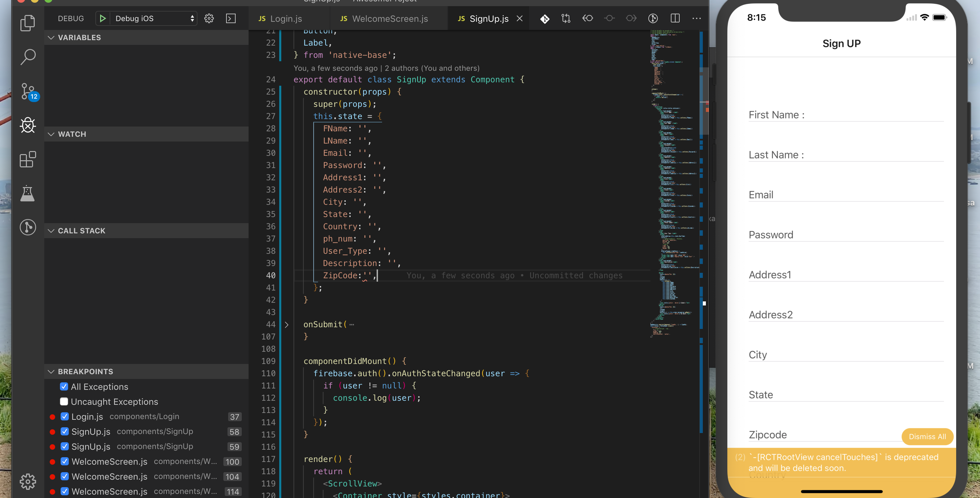Image resolution: width=980 pixels, height=498 pixels.
Task: Open the Explorer files icon in the activity bar
Action: click(27, 23)
